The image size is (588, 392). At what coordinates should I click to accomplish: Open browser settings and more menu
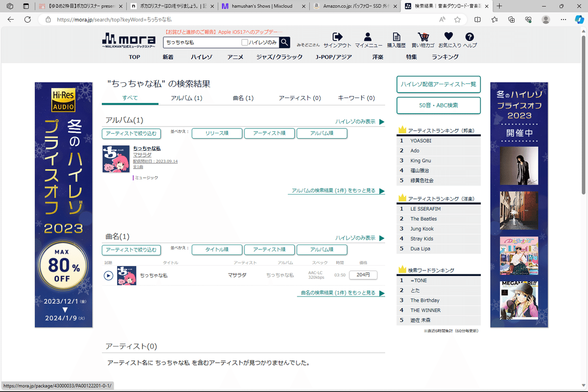click(x=563, y=20)
